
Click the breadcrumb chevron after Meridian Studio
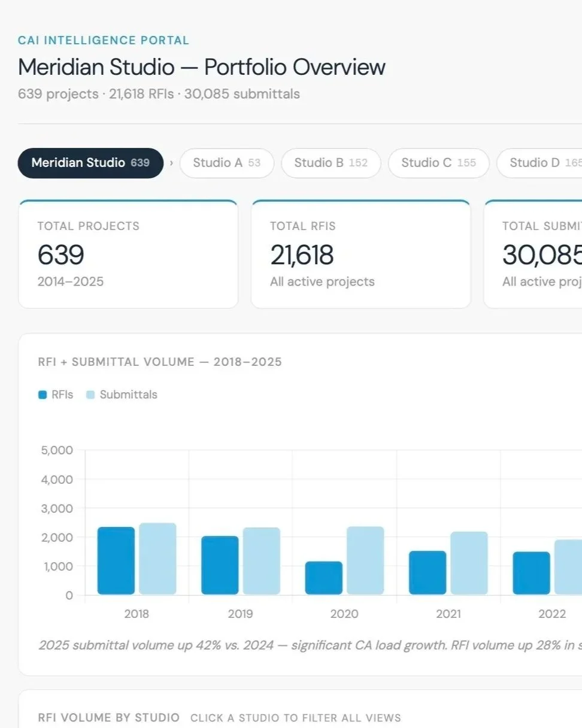point(171,163)
